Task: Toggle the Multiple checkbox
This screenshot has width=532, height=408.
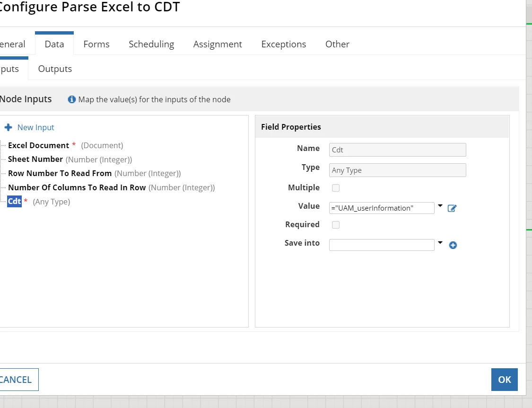Action: (x=336, y=188)
